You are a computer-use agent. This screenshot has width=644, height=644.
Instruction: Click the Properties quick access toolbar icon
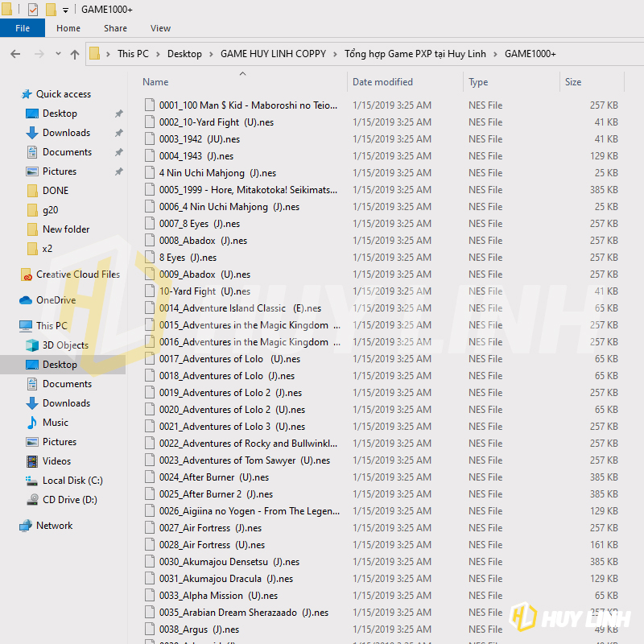click(x=33, y=9)
